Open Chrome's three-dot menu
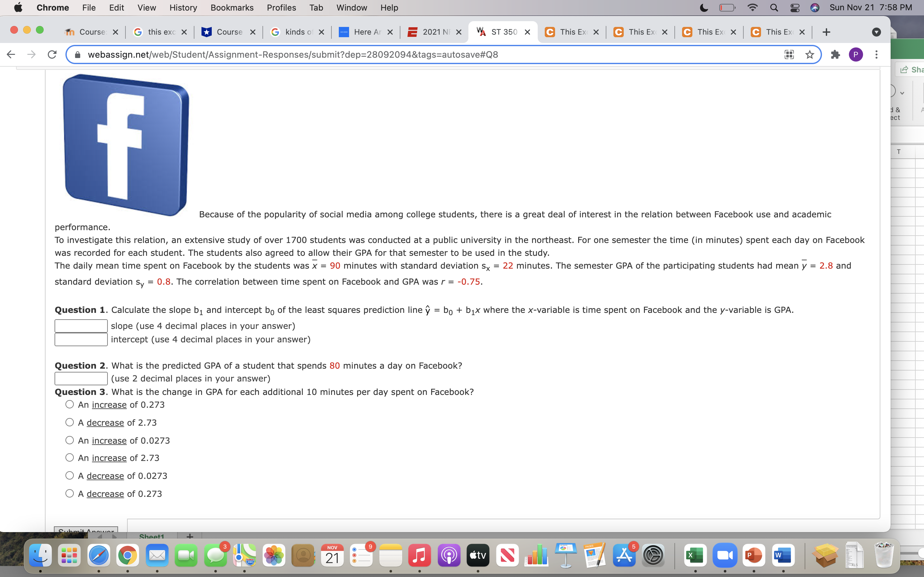 (876, 54)
